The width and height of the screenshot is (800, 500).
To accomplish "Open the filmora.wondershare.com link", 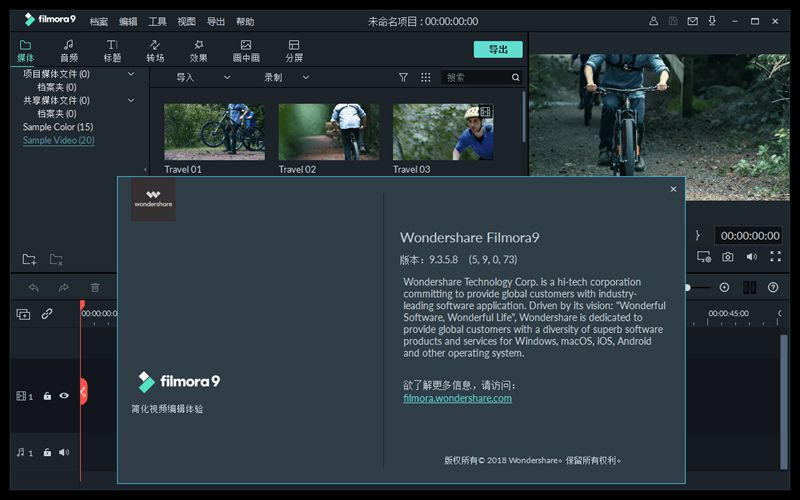I will coord(457,398).
